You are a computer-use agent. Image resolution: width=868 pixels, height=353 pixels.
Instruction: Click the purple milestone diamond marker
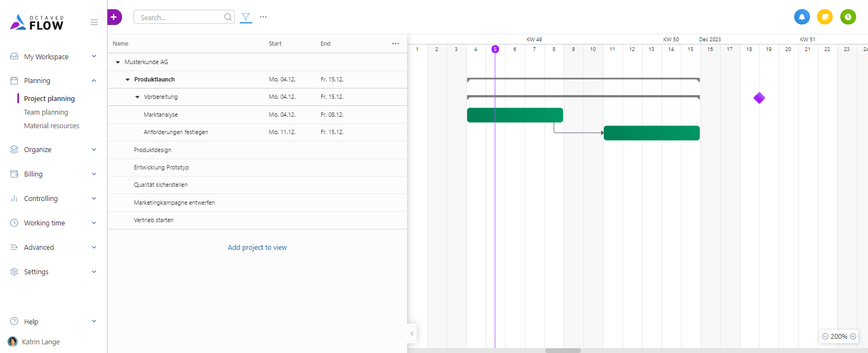(759, 98)
